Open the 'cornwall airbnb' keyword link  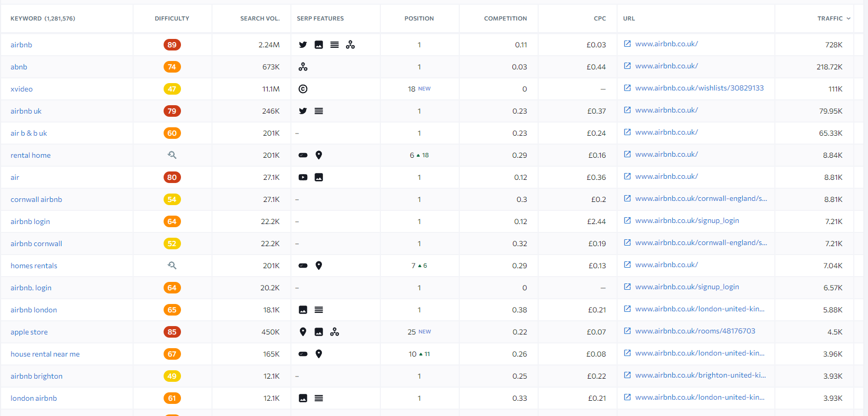click(x=36, y=199)
